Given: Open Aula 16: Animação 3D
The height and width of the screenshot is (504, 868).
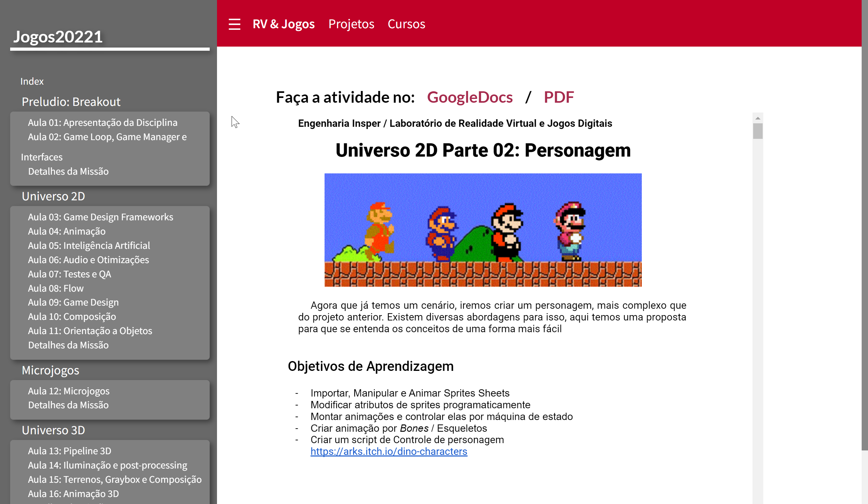Looking at the screenshot, I should coord(73,494).
